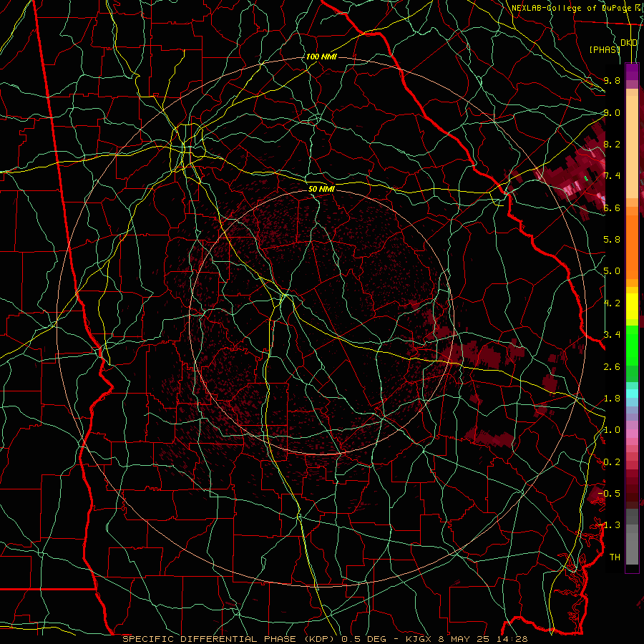Pick the dark orange band of color bar
644x644 pixels.
click(632, 246)
